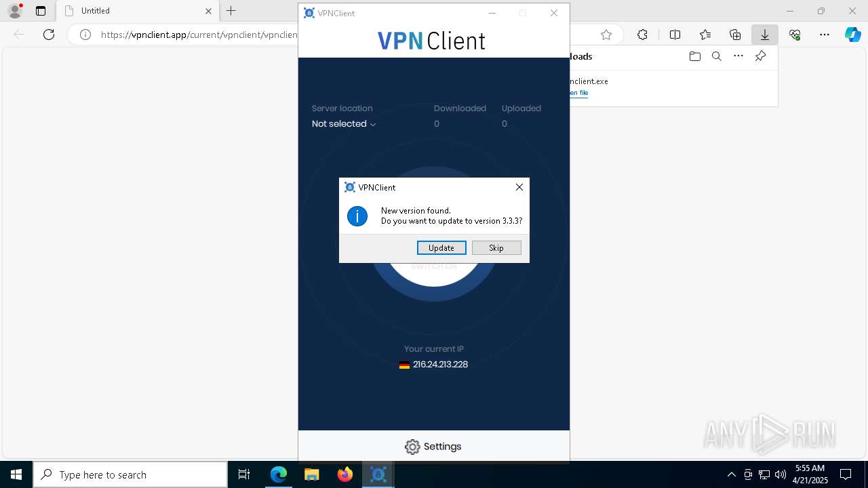
Task: Open the Edge Downloads button
Action: click(765, 35)
